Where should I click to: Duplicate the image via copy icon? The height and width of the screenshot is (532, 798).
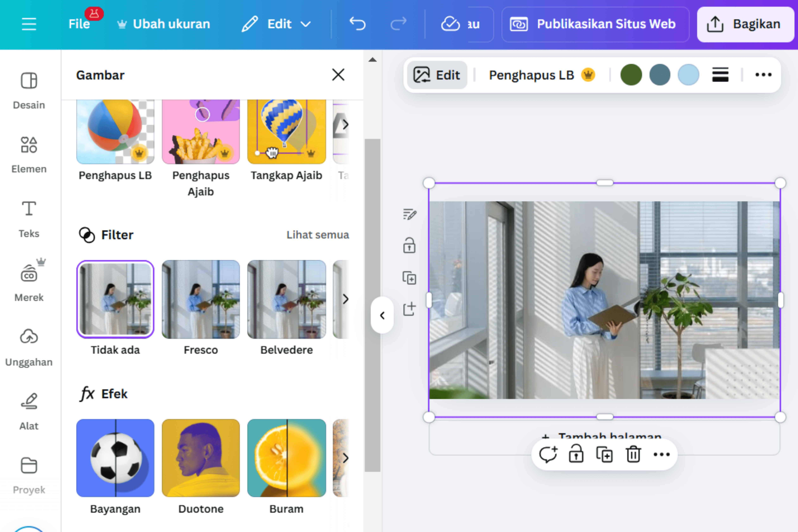604,455
